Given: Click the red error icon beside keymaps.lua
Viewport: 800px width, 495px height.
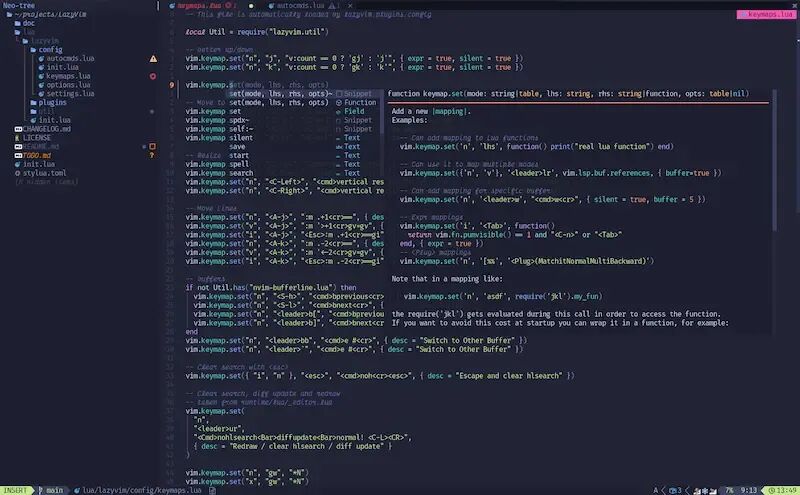Looking at the screenshot, I should [153, 77].
